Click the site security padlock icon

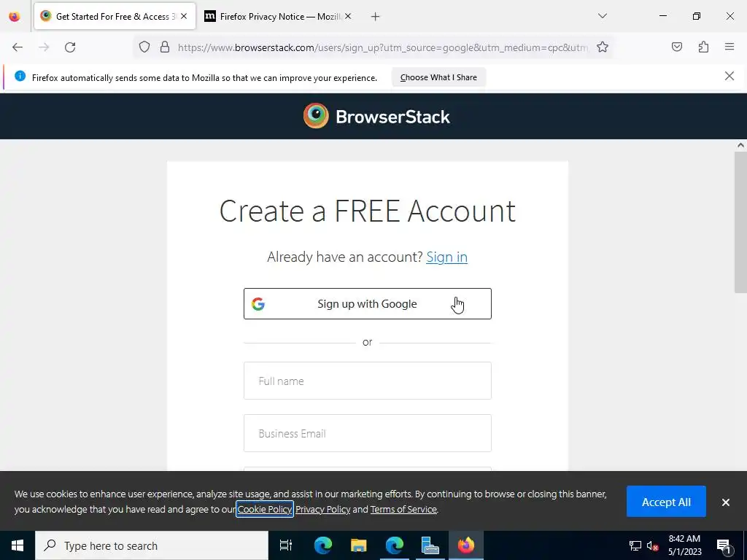165,47
